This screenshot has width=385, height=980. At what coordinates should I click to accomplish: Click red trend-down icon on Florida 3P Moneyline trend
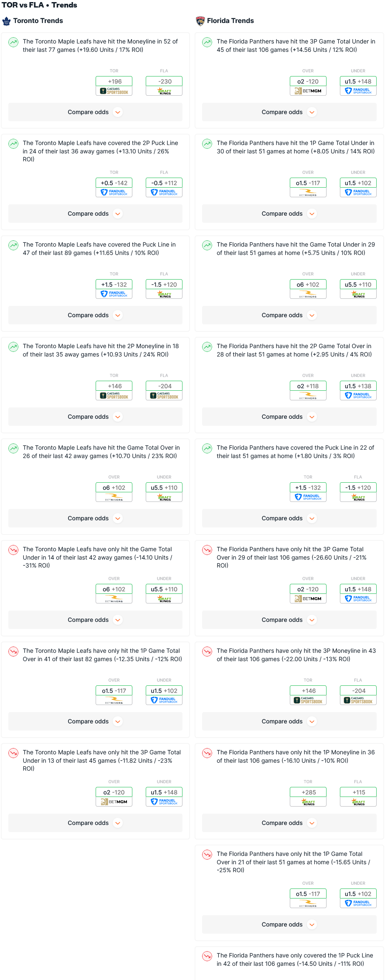[x=207, y=652]
